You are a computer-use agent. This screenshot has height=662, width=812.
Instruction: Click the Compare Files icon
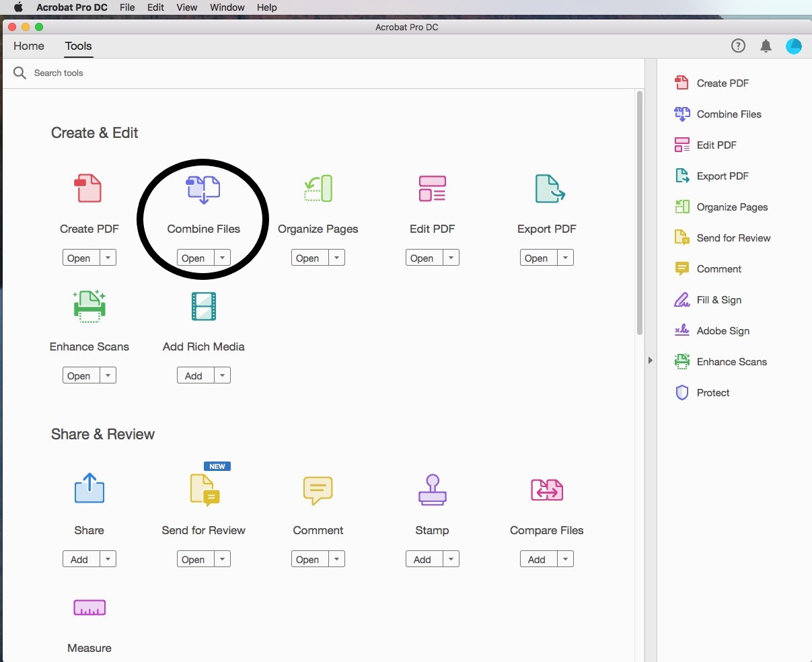click(x=546, y=490)
